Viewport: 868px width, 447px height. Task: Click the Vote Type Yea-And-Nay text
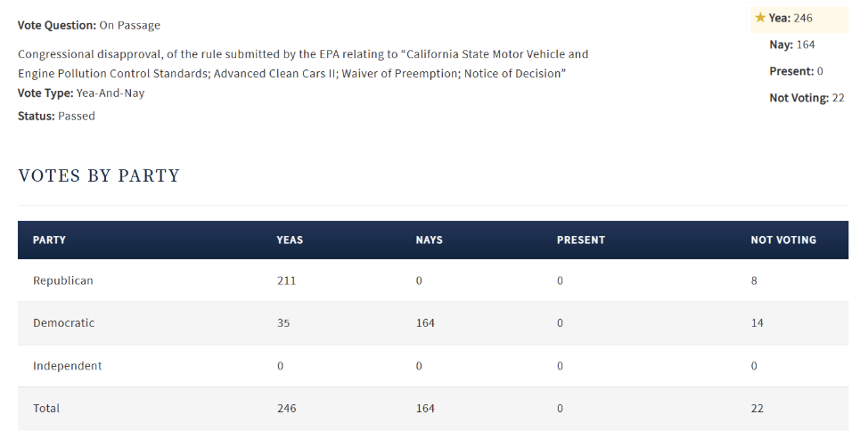coord(81,93)
